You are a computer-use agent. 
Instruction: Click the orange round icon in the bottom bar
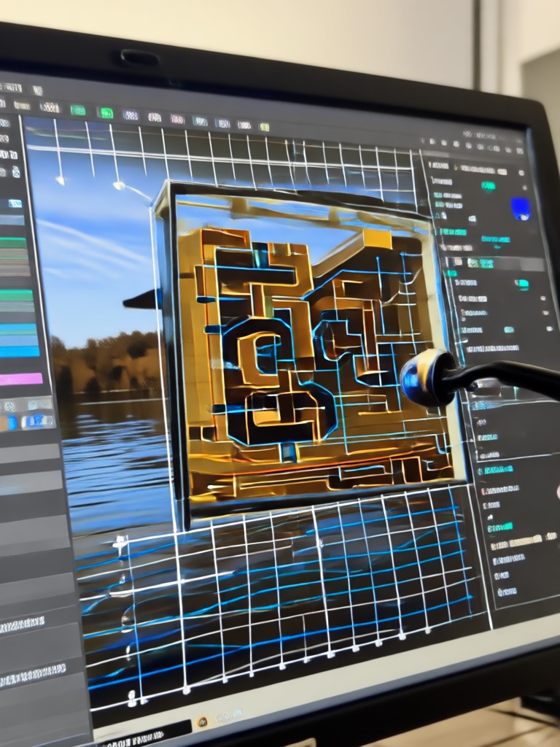pyautogui.click(x=203, y=721)
